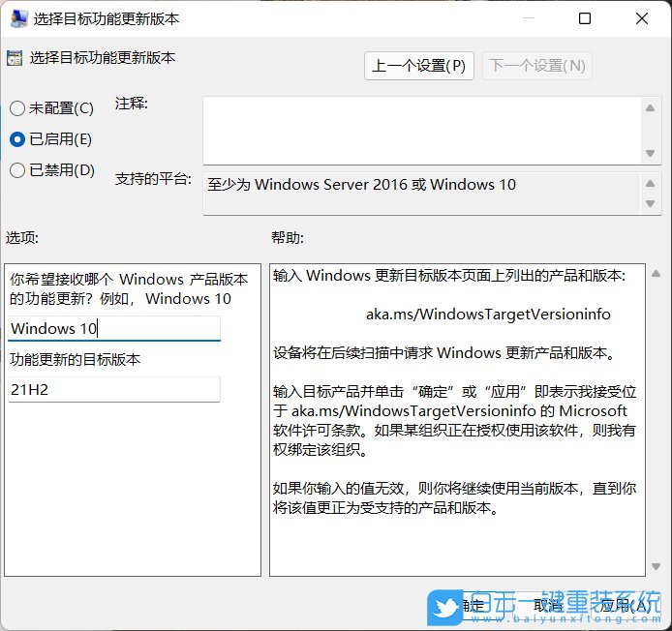Focus the 注释 comment text area

[422, 131]
